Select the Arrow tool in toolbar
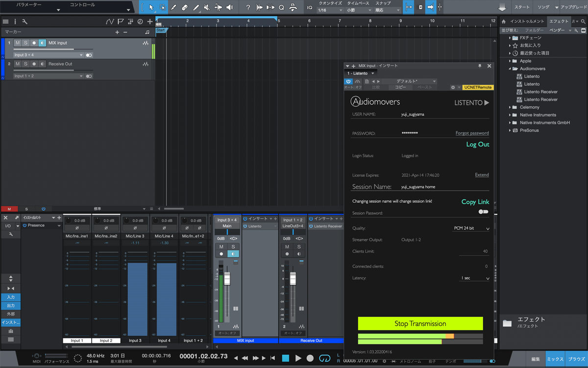This screenshot has height=368, width=588. pos(151,7)
